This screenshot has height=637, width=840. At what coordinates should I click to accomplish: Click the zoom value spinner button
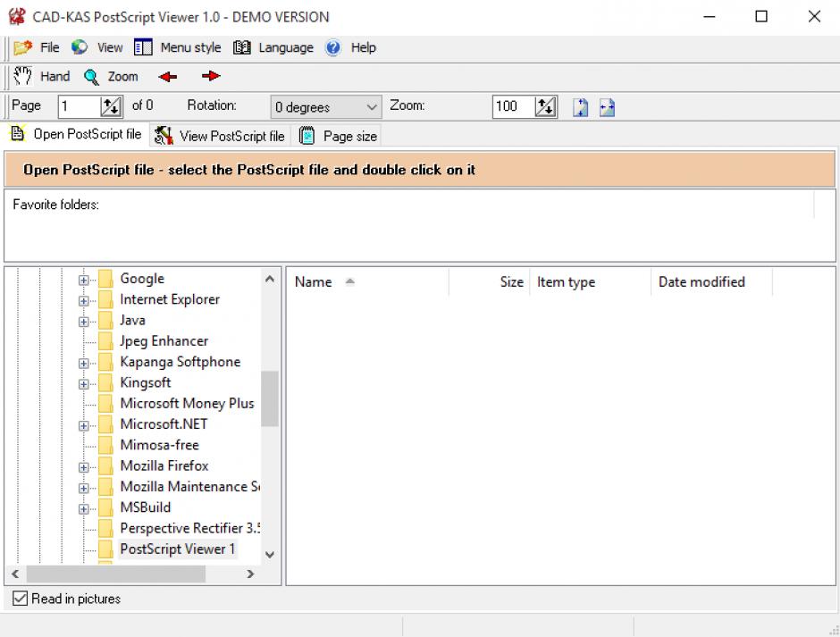pyautogui.click(x=545, y=107)
